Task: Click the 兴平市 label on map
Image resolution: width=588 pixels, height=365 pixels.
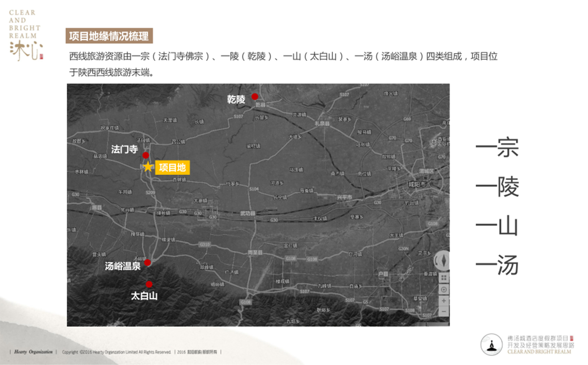Action: click(344, 197)
